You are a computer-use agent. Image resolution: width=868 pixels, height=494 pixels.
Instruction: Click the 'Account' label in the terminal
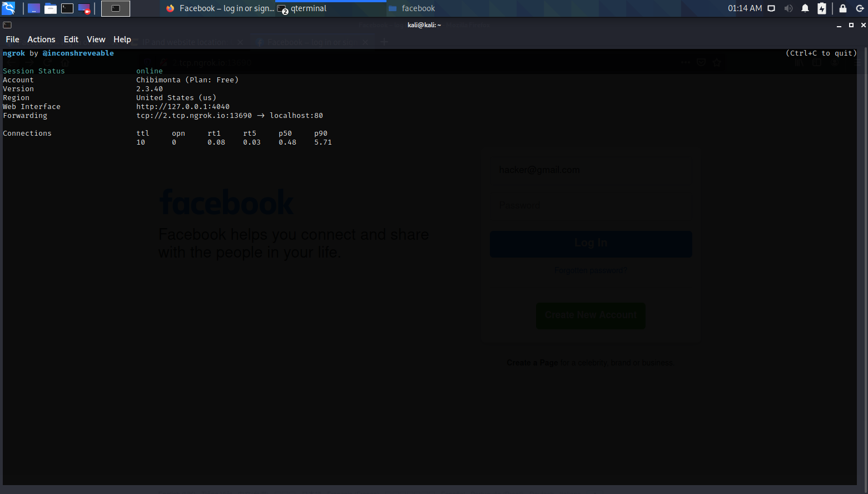pos(18,80)
